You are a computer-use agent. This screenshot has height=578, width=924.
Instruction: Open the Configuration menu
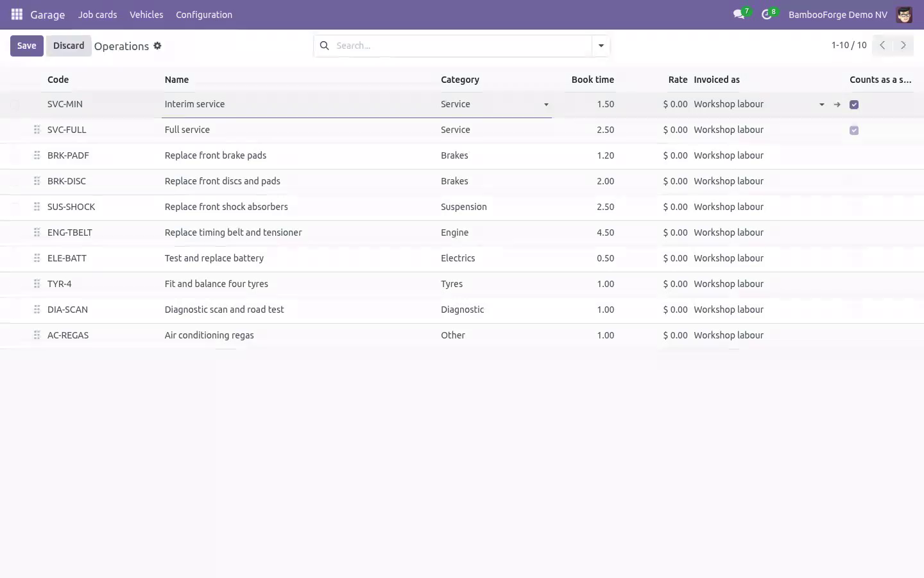[x=204, y=15]
